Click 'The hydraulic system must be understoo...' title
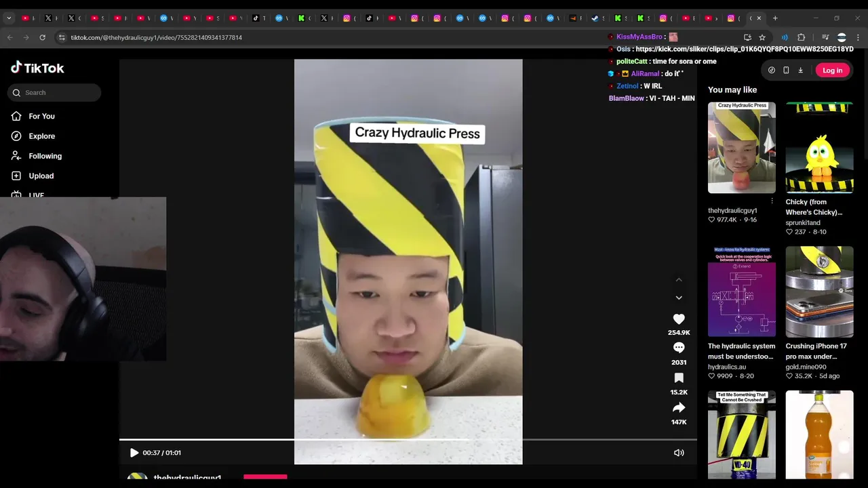 (741, 351)
